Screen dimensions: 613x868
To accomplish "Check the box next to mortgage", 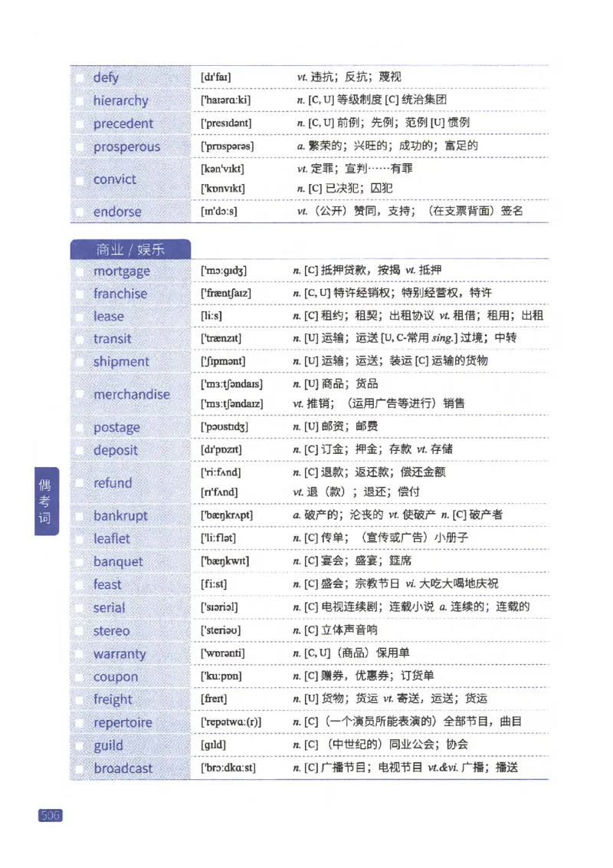I will (80, 271).
